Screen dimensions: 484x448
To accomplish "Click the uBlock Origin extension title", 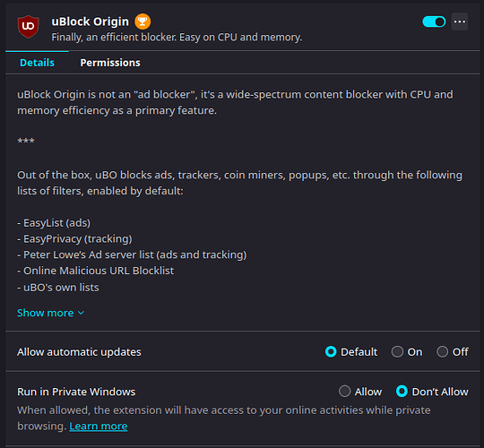I will pos(91,22).
